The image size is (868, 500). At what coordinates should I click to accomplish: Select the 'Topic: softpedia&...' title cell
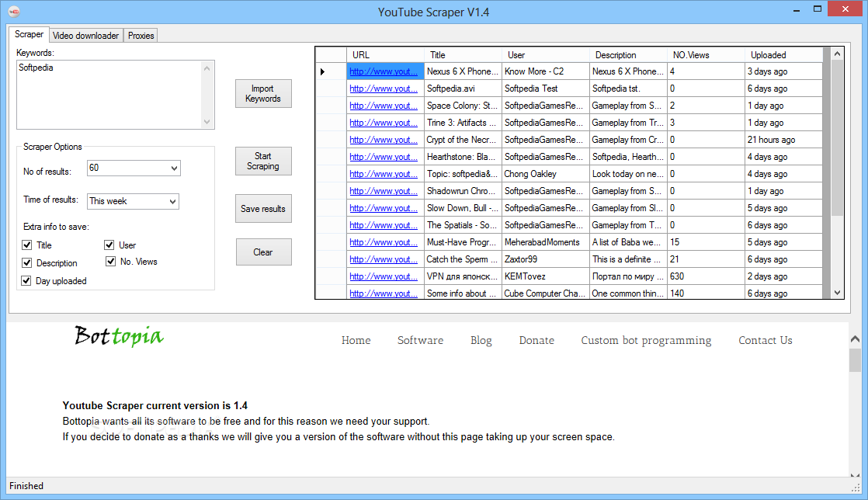pos(463,174)
